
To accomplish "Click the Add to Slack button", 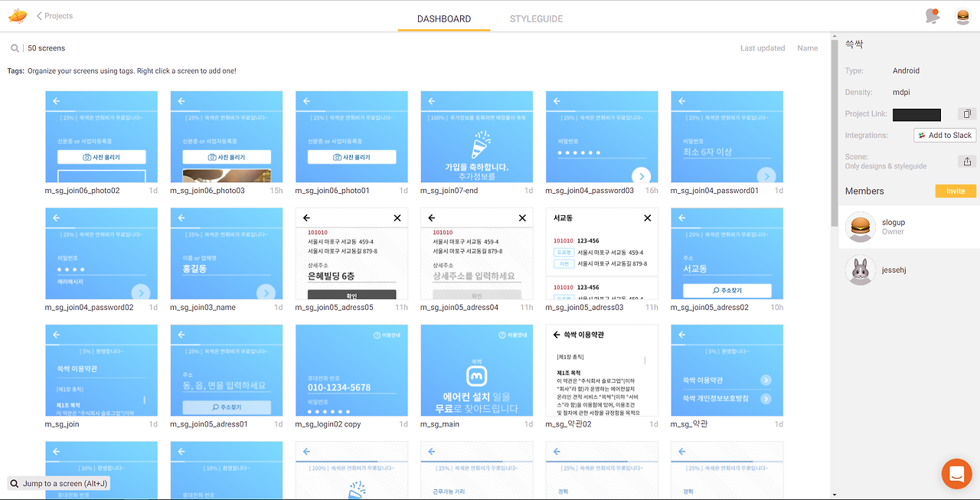I will pos(945,135).
